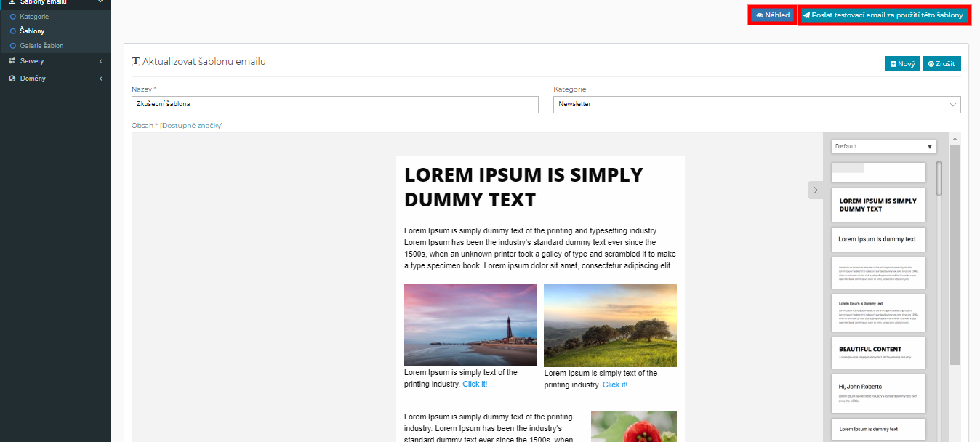Expand the Domény menu

coord(55,79)
